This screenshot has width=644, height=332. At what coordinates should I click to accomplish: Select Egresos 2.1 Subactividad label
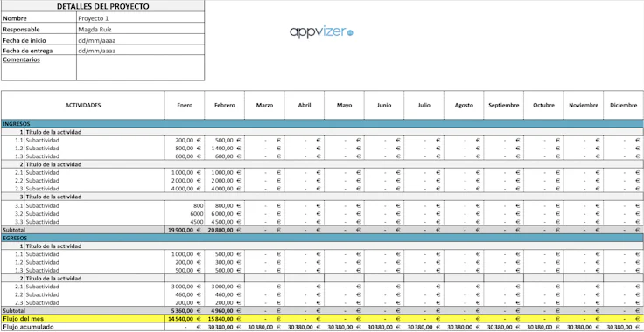coord(42,287)
